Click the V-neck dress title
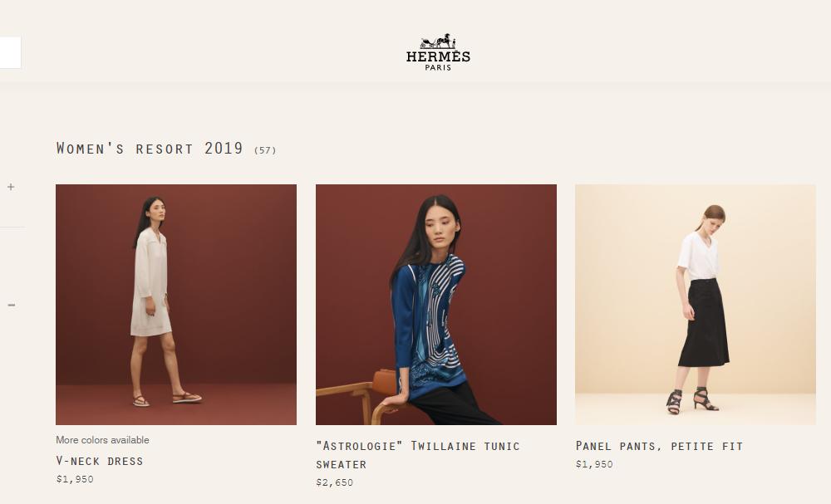The image size is (831, 504). (100, 461)
